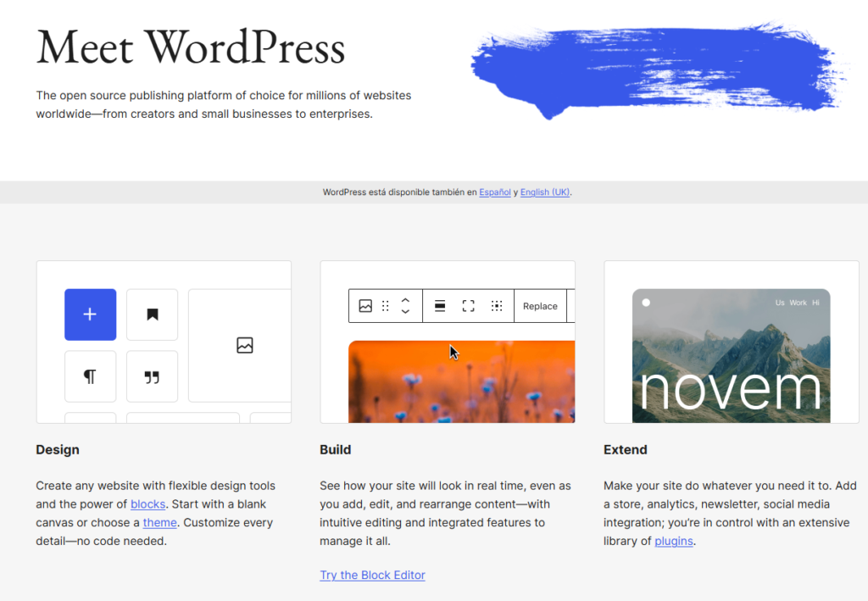
Task: Click the white dot logo in the novem preview
Action: (x=646, y=303)
